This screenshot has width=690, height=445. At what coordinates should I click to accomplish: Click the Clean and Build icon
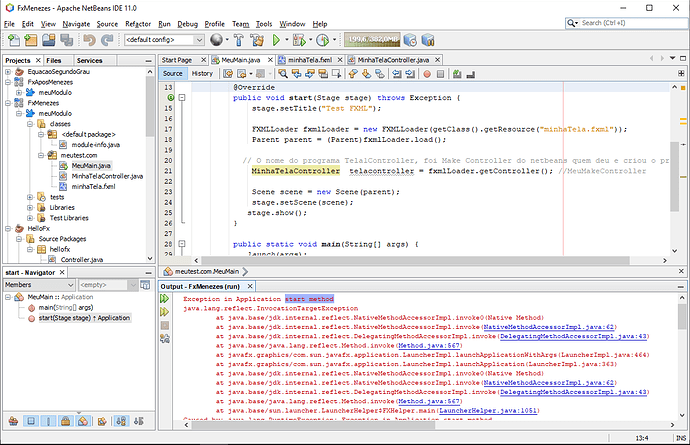[257, 40]
